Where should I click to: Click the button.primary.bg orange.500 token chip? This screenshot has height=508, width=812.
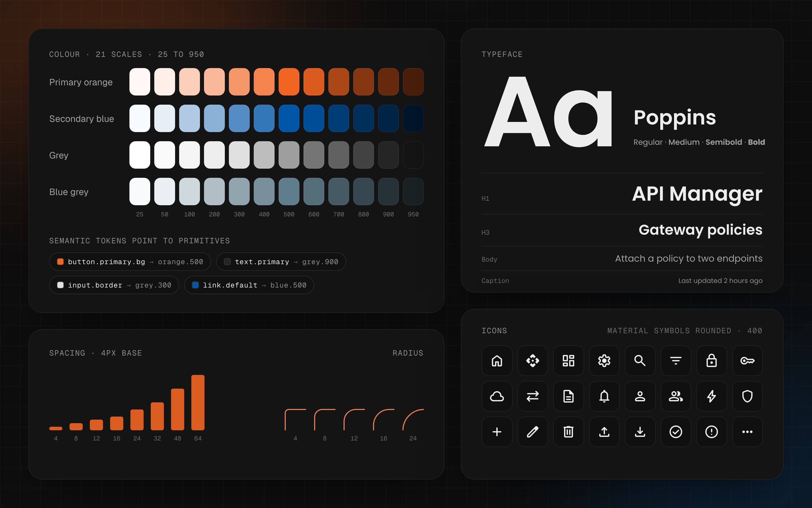pyautogui.click(x=130, y=262)
